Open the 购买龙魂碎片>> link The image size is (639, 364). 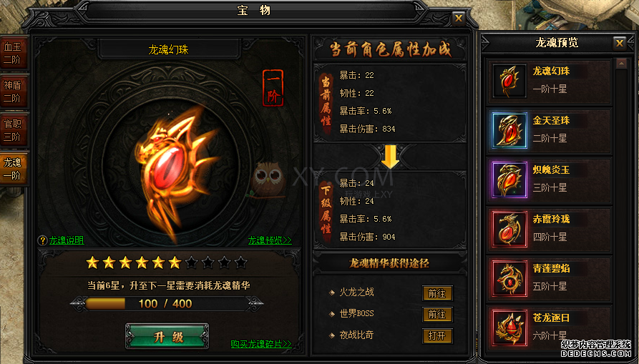point(261,344)
